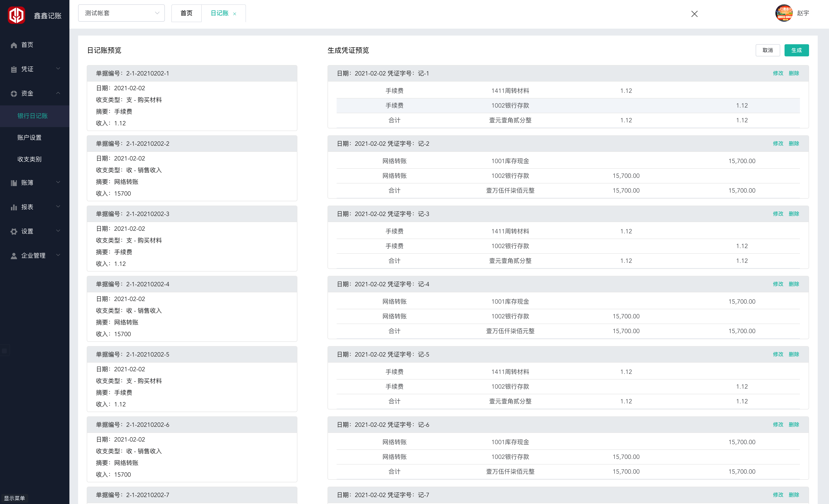Click 单据编号：2-1-20210202-5 header
The image size is (829, 504).
(x=192, y=355)
